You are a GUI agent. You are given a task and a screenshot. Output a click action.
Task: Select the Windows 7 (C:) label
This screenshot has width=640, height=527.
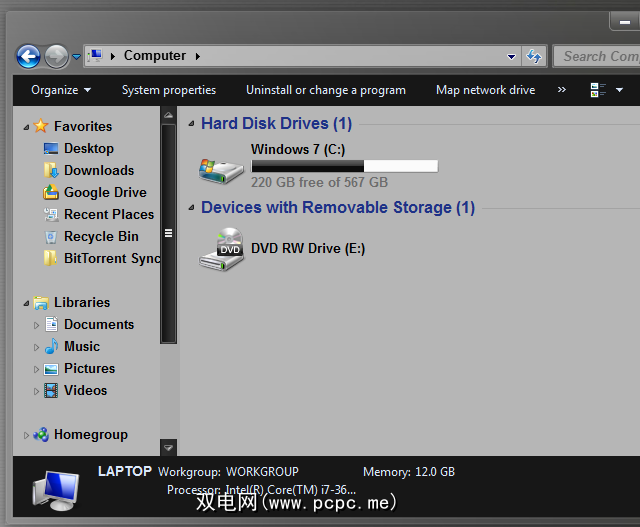tap(298, 149)
